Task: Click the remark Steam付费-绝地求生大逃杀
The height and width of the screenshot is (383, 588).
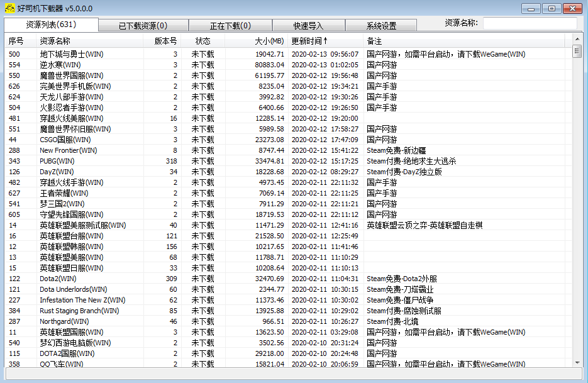Action: tap(411, 161)
